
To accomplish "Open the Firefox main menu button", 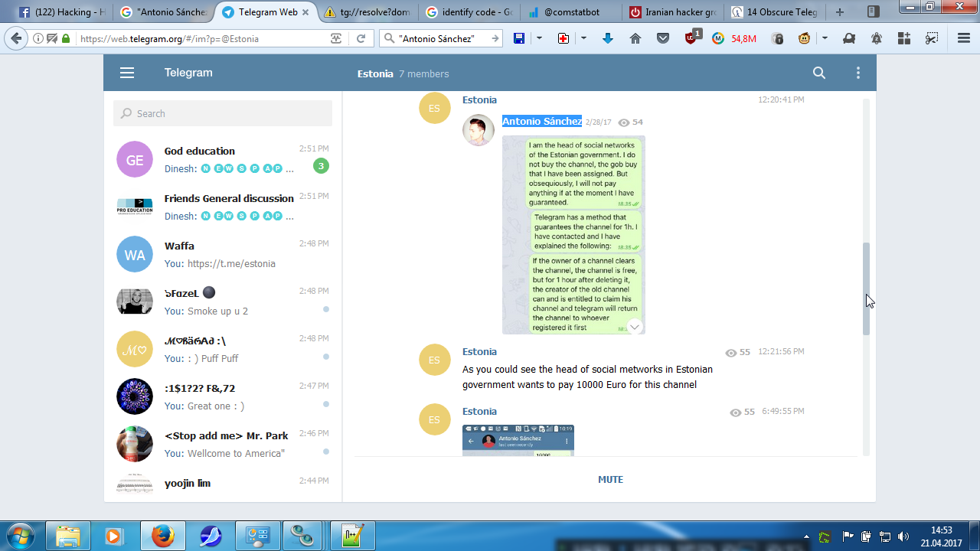I will pos(964,38).
